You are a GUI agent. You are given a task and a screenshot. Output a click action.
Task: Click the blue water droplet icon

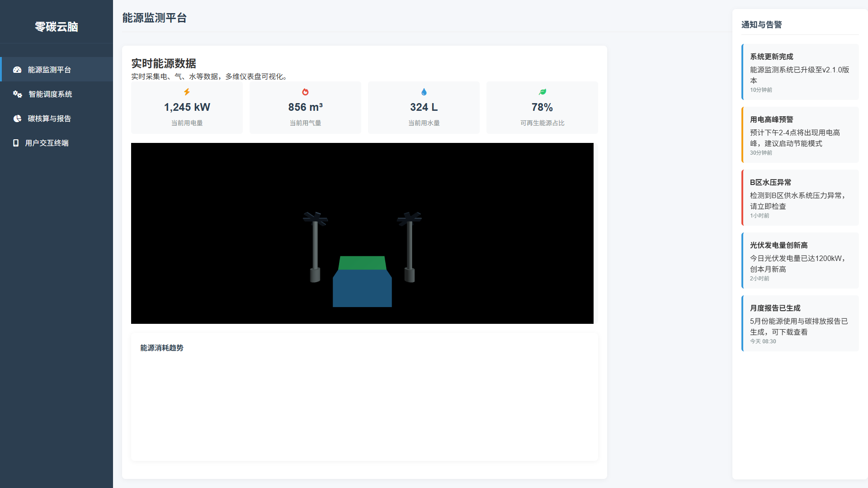(424, 92)
